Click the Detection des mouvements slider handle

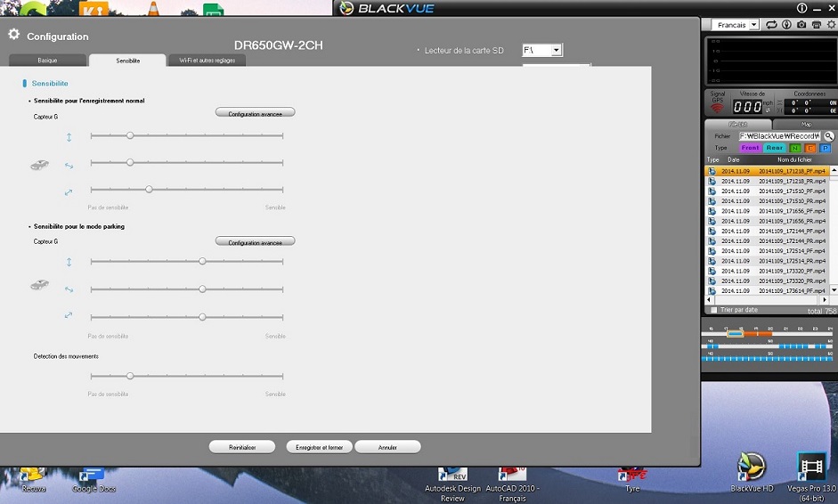point(130,377)
